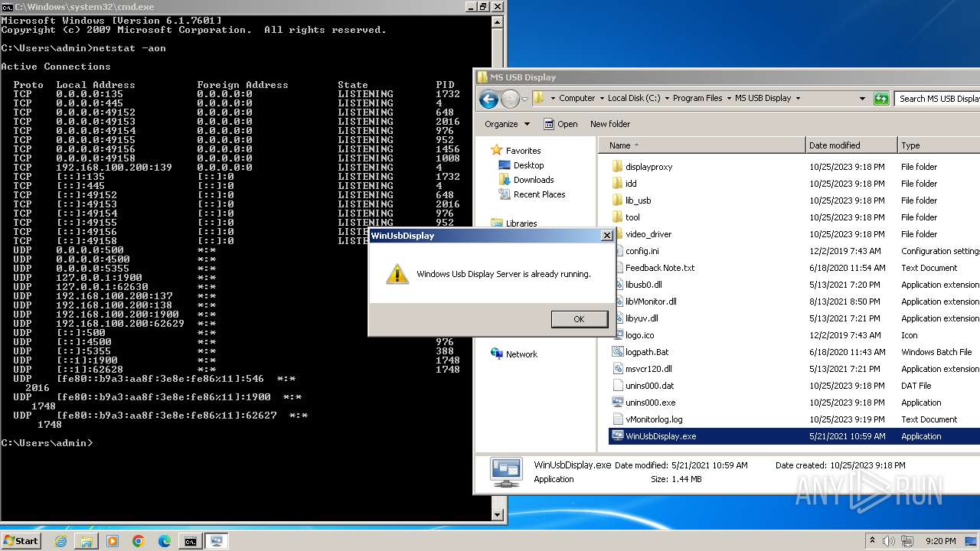Launch Internet Explorer from the taskbar
Screen dimensions: 980x551
[61, 541]
